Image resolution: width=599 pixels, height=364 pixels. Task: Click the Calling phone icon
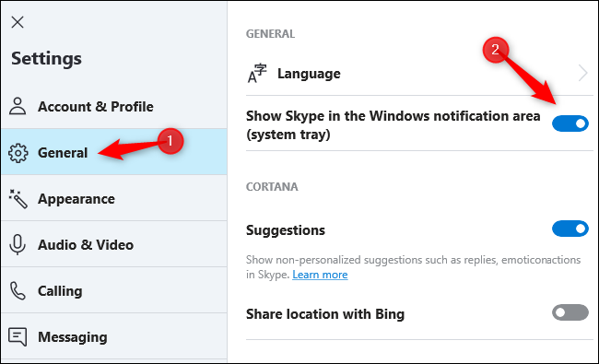(x=18, y=291)
